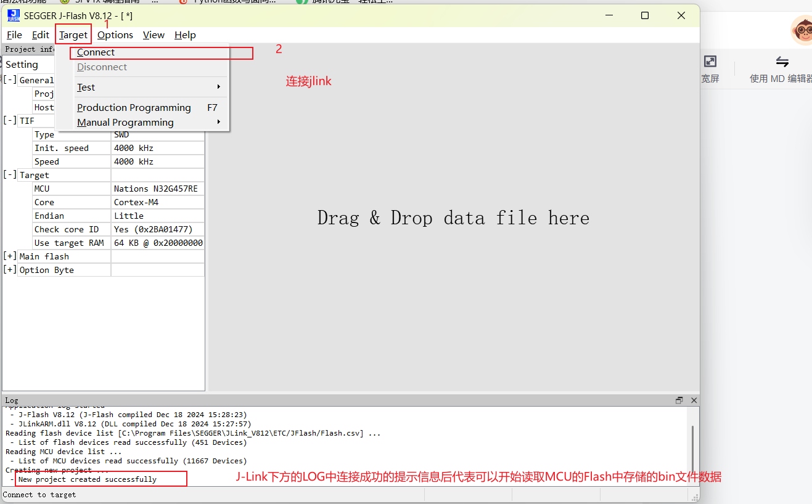Expand the Main flash group
This screenshot has width=812, height=504.
point(10,256)
